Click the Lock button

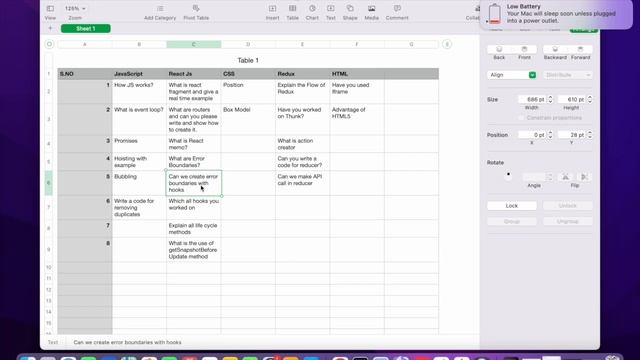pyautogui.click(x=512, y=206)
